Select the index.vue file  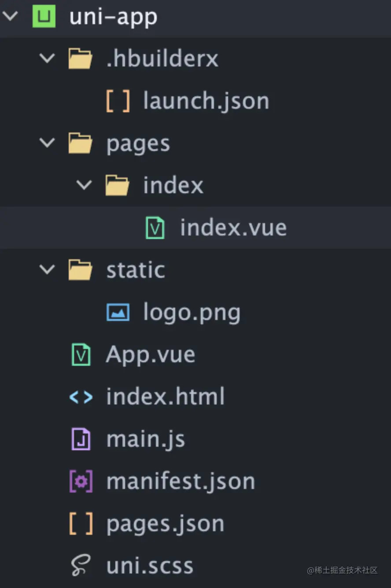[x=233, y=228]
